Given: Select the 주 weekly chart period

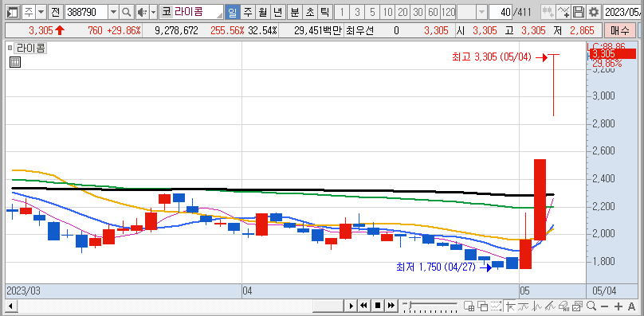Looking at the screenshot, I should pyautogui.click(x=247, y=12).
